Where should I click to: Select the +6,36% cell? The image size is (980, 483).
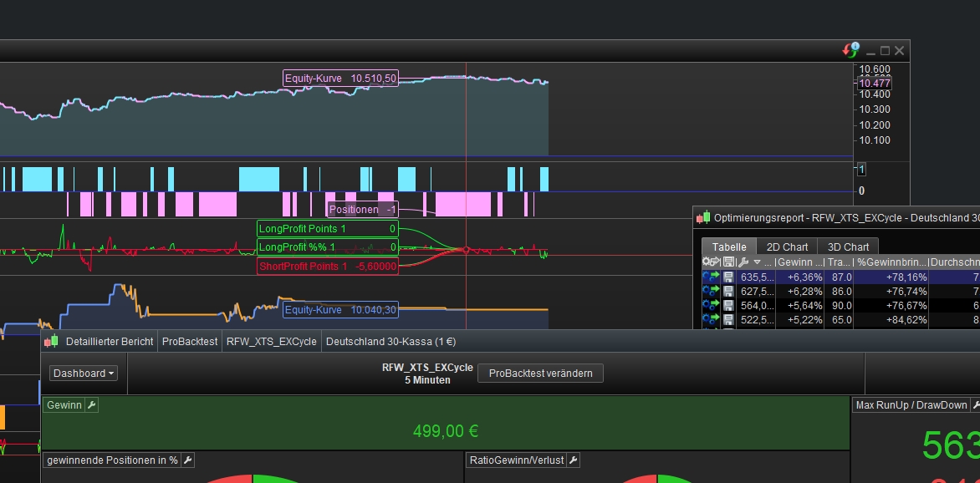coord(800,277)
